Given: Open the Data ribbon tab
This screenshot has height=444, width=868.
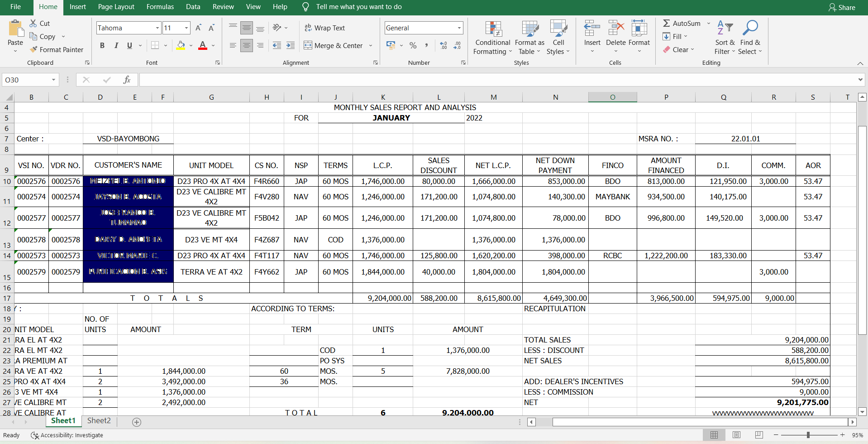Looking at the screenshot, I should [x=193, y=7].
